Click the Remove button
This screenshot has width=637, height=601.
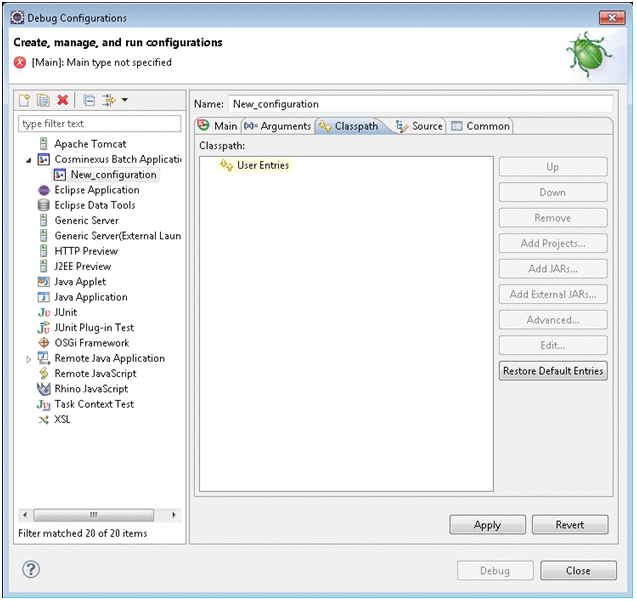pyautogui.click(x=553, y=218)
